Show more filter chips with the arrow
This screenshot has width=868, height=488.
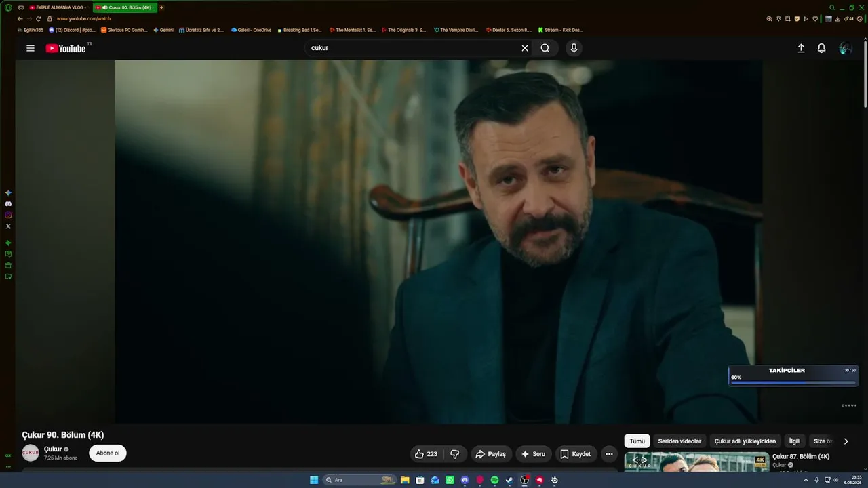(x=846, y=441)
